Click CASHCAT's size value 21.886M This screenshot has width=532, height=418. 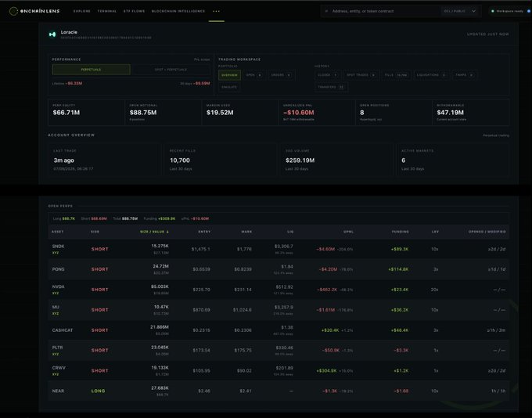[160, 327]
